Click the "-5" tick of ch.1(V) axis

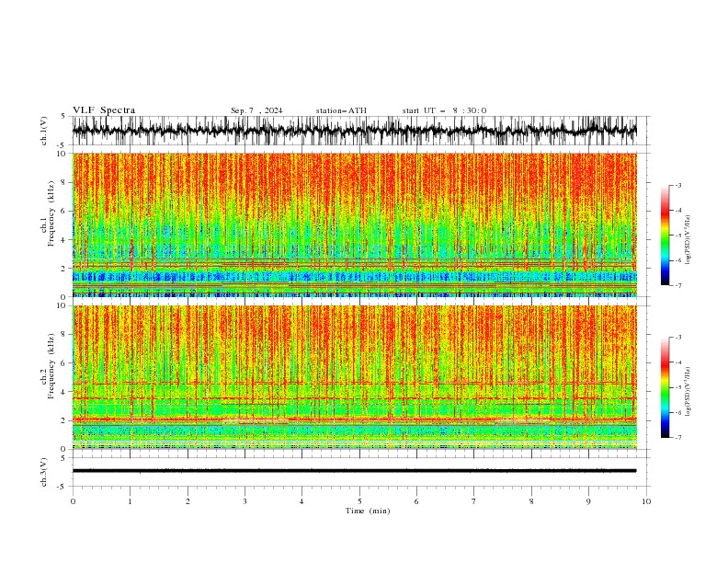click(x=63, y=145)
